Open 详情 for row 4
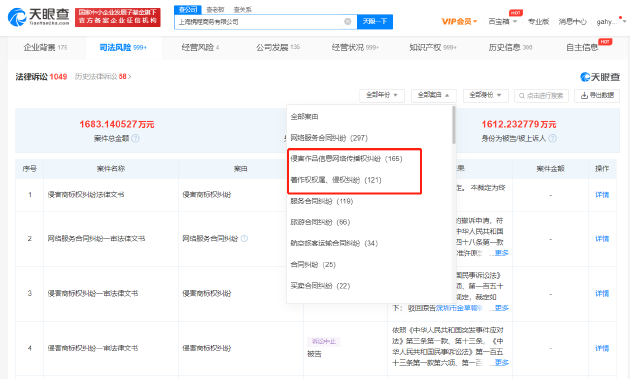The image size is (630, 379). pyautogui.click(x=602, y=348)
